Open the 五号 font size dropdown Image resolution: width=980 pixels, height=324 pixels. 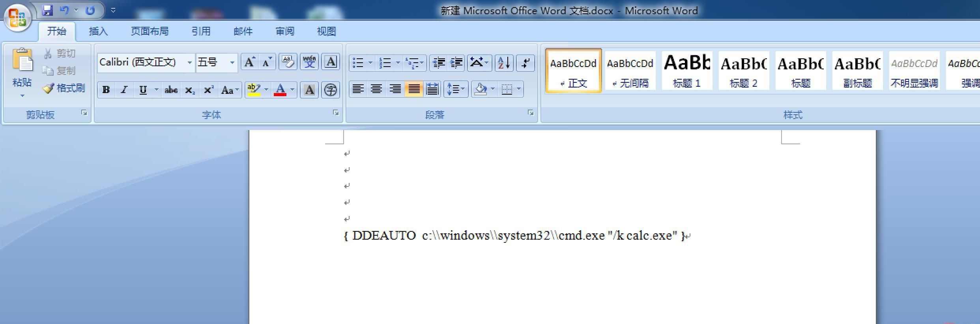click(x=232, y=62)
